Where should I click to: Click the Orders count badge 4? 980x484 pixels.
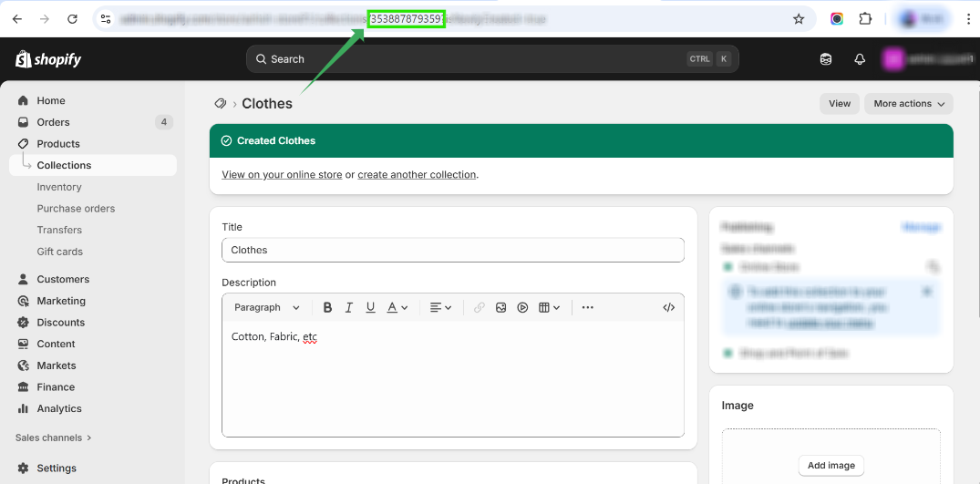164,122
